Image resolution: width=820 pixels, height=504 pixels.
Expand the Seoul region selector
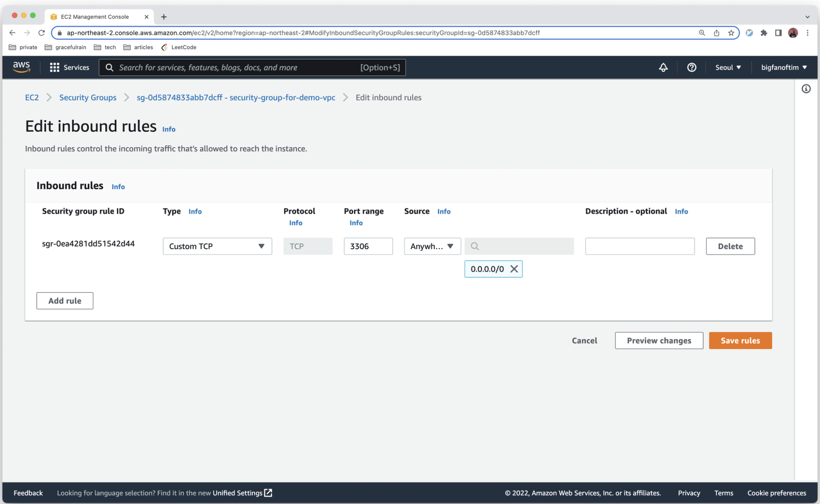[x=728, y=67]
